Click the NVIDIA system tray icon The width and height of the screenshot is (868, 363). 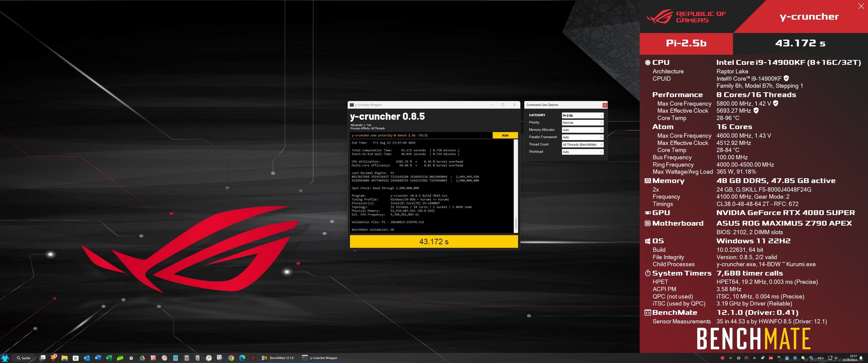coord(730,358)
